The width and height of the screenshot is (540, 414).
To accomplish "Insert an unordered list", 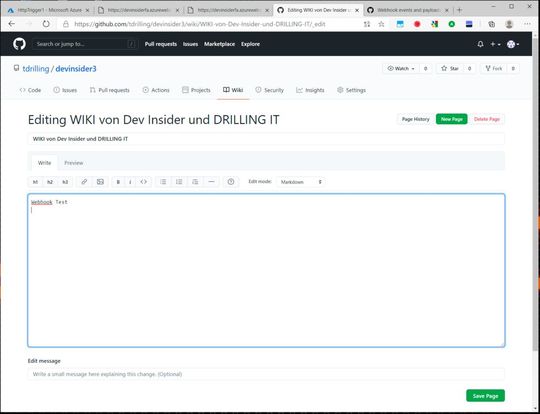I will pyautogui.click(x=163, y=182).
